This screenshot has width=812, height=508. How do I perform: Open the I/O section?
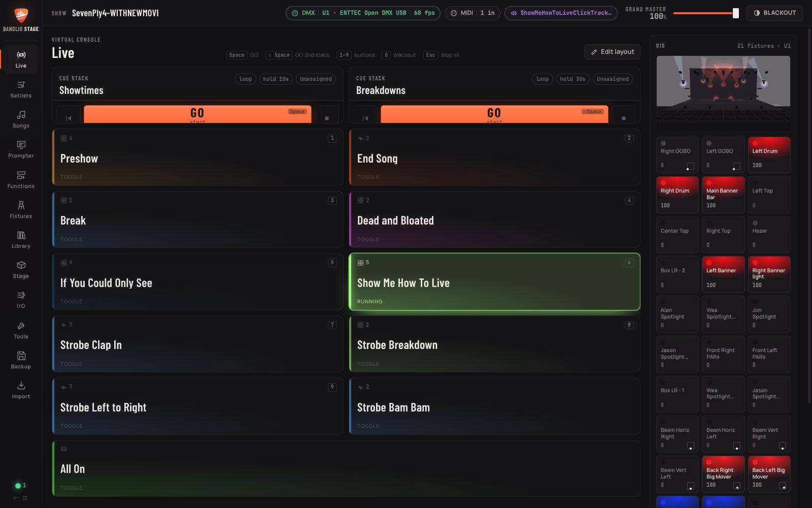point(21,300)
